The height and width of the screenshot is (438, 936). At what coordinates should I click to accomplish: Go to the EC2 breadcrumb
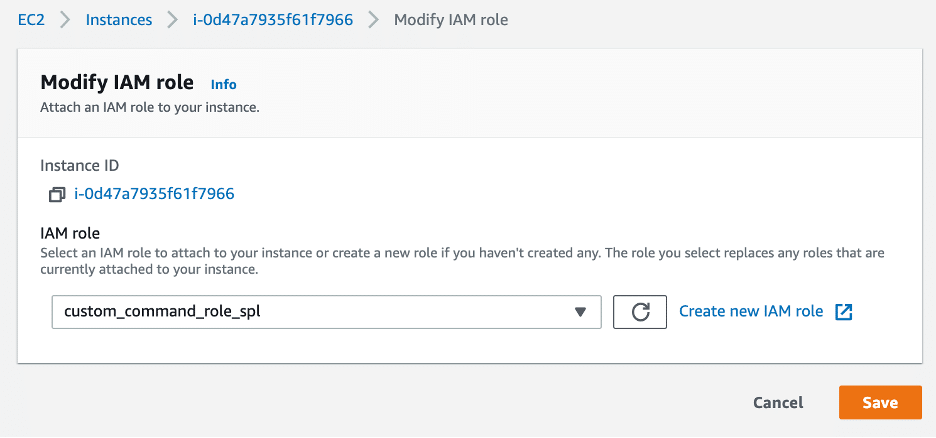click(x=31, y=20)
